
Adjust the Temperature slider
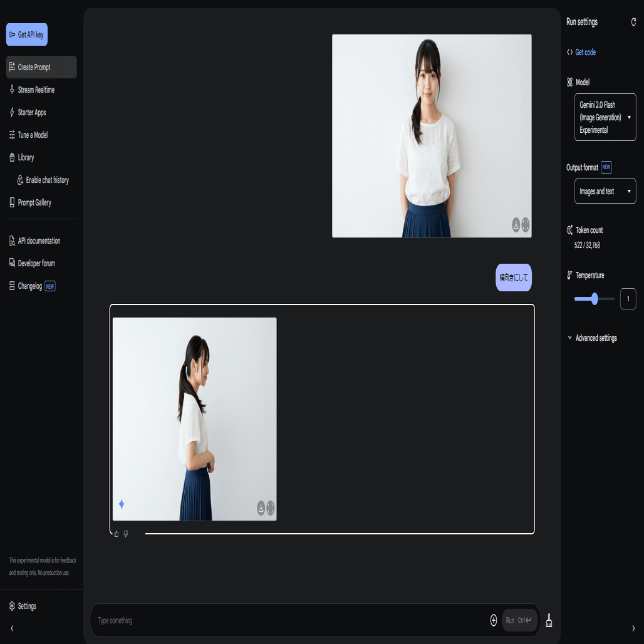click(594, 299)
